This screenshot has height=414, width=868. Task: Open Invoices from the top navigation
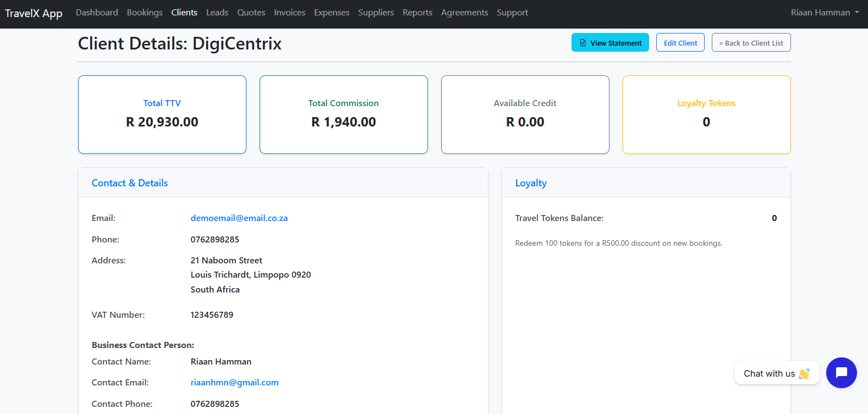(290, 13)
